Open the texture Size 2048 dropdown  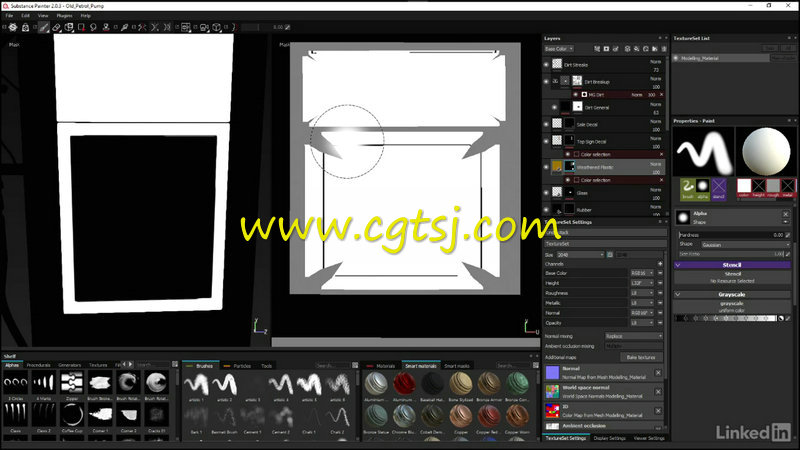(x=581, y=255)
